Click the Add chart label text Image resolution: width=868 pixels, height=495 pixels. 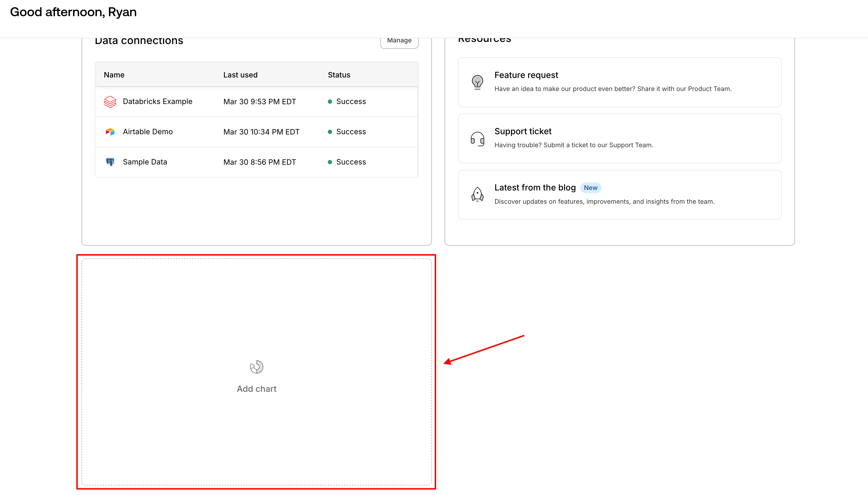(256, 389)
